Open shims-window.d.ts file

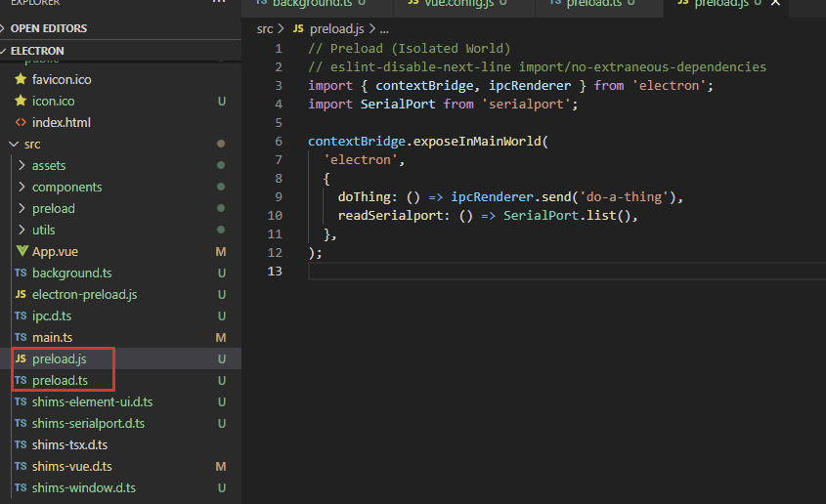tap(120, 488)
